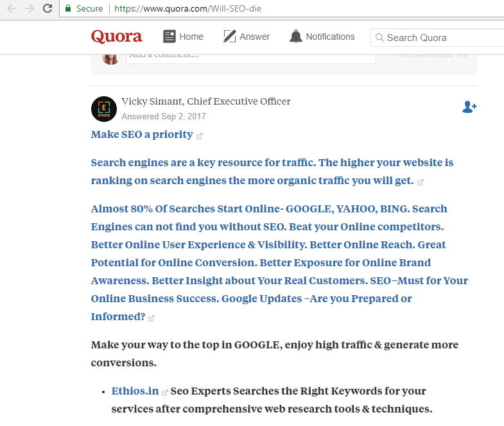504x426 pixels.
Task: Click the commenter avatar beside comment box
Action: (x=110, y=56)
